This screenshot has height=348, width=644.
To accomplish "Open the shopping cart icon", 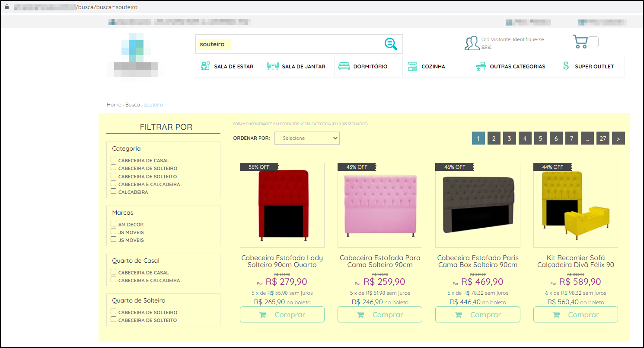I will tap(580, 42).
